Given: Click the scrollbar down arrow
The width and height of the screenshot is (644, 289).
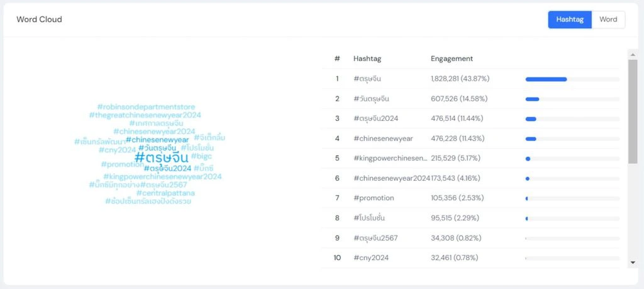Looking at the screenshot, I should tap(633, 262).
